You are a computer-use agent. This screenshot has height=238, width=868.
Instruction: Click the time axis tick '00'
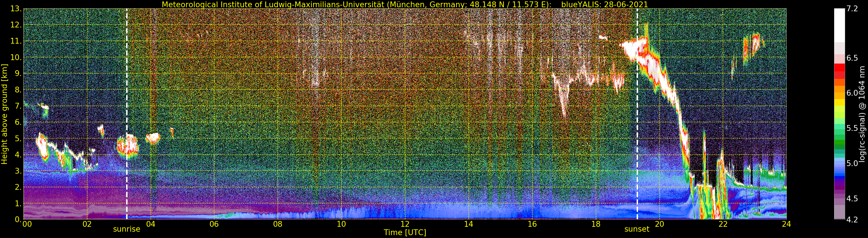(27, 224)
